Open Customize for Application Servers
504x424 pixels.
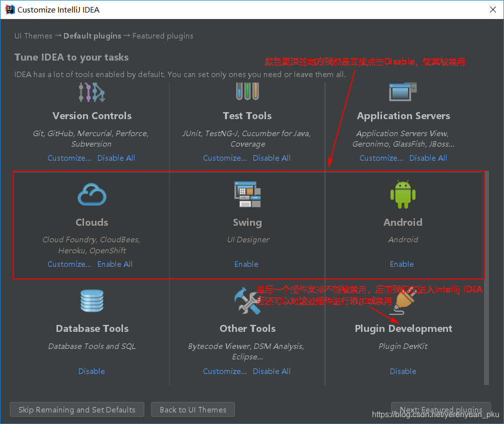pos(381,158)
